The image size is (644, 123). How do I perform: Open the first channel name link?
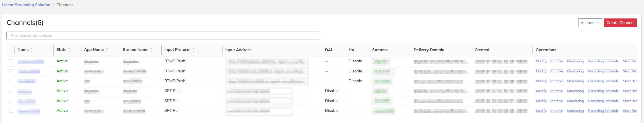pos(30,61)
